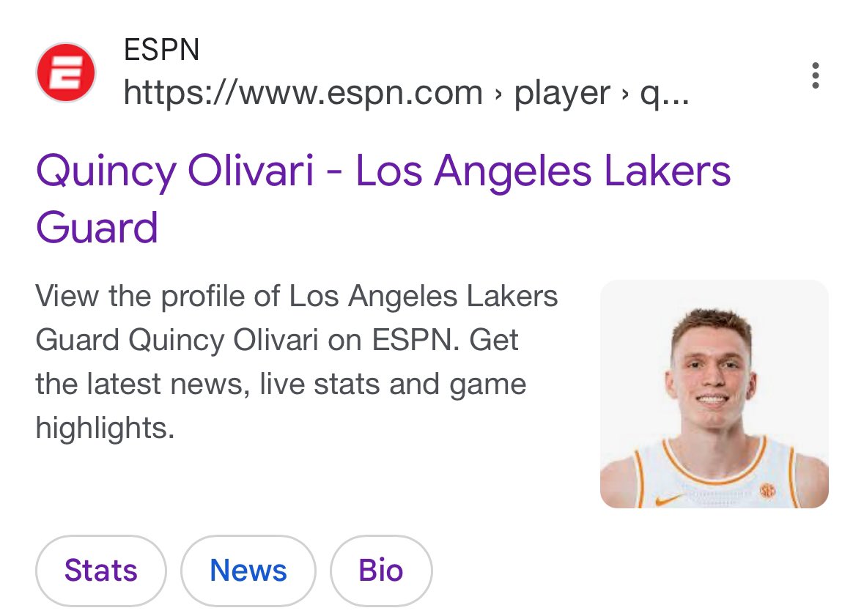Click the word "highlights." in the snippet
864x616 pixels.
click(105, 428)
